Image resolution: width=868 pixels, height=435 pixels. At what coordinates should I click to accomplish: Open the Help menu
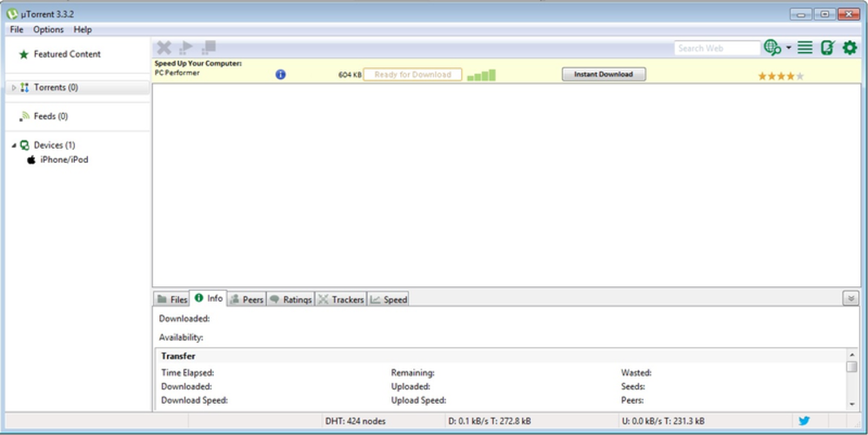(x=83, y=30)
